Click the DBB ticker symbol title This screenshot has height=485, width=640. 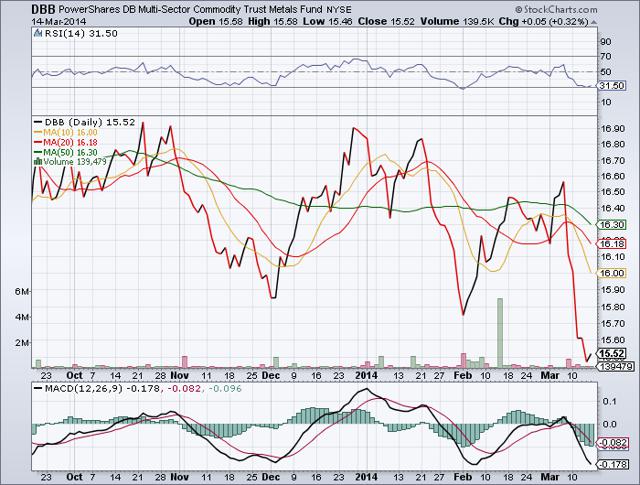point(45,9)
